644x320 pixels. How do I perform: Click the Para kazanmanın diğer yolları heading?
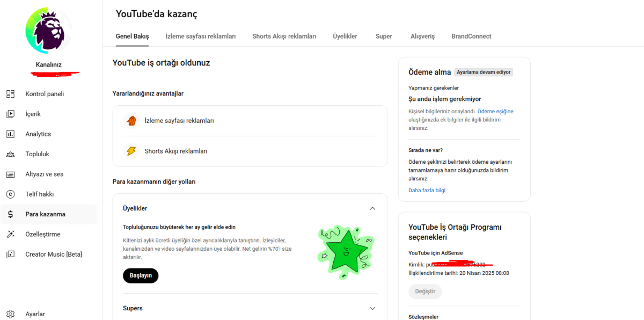[x=154, y=182]
